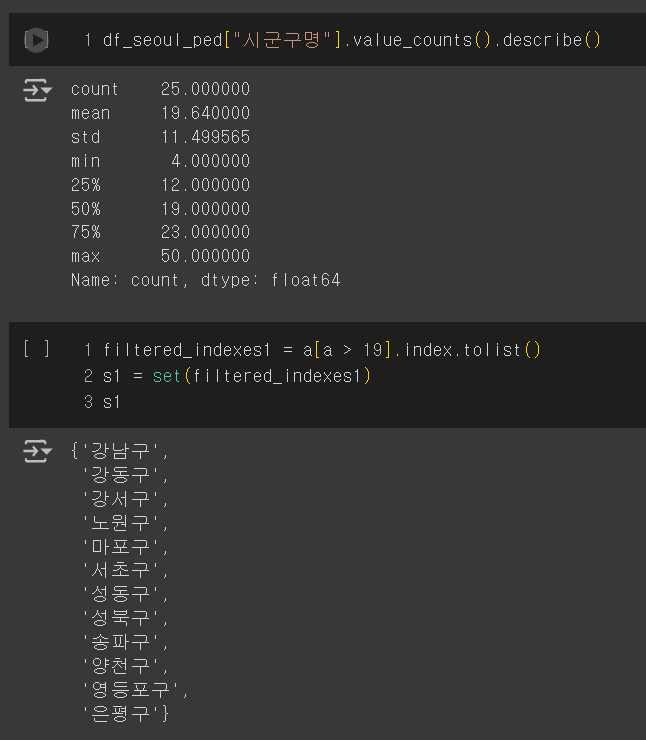Click '영등포구' in the set output
This screenshot has width=646, height=740.
pyautogui.click(x=130, y=690)
